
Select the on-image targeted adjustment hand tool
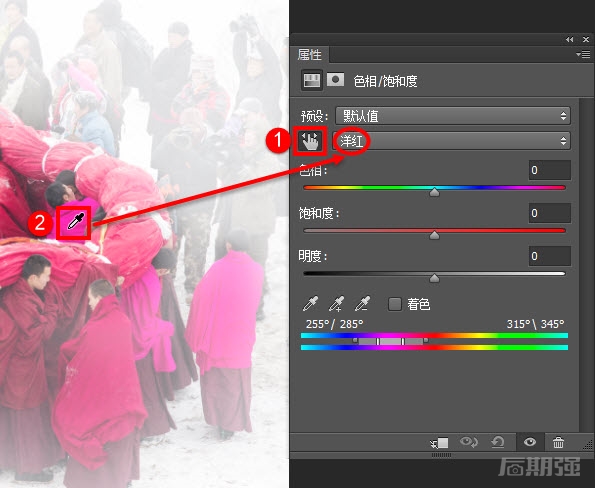click(x=310, y=142)
